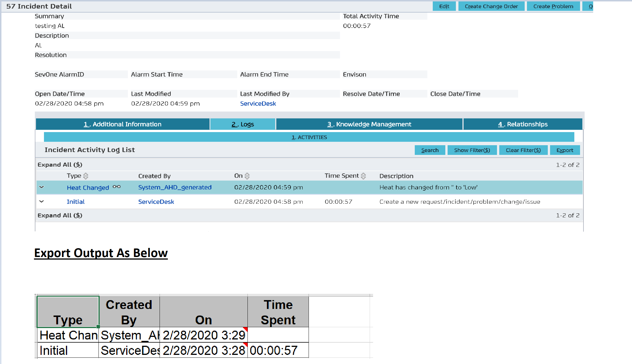Image resolution: width=632 pixels, height=364 pixels.
Task: Expand the Heat Changed row chevron
Action: [x=42, y=187]
